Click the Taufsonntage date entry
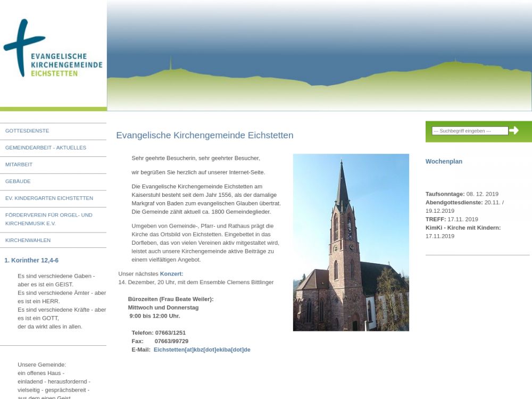 462,194
